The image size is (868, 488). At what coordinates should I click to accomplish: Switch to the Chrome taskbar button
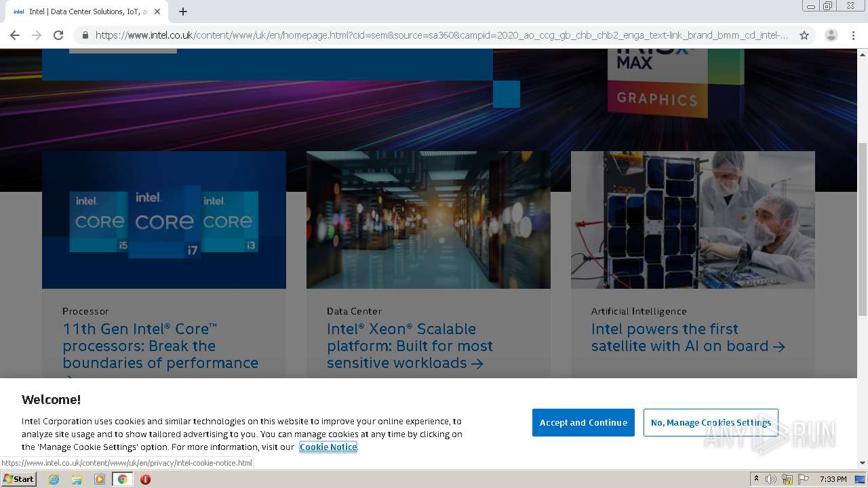pyautogui.click(x=122, y=479)
